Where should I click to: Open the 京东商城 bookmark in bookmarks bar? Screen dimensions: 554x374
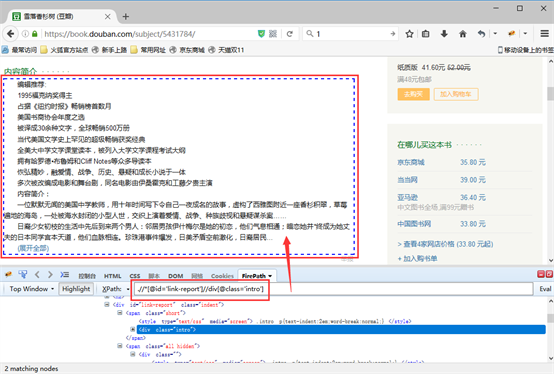[x=187, y=50]
